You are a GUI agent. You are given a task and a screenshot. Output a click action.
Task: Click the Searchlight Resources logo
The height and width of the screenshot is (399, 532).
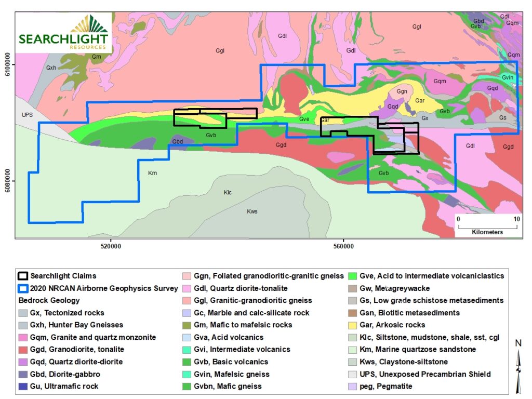63,33
